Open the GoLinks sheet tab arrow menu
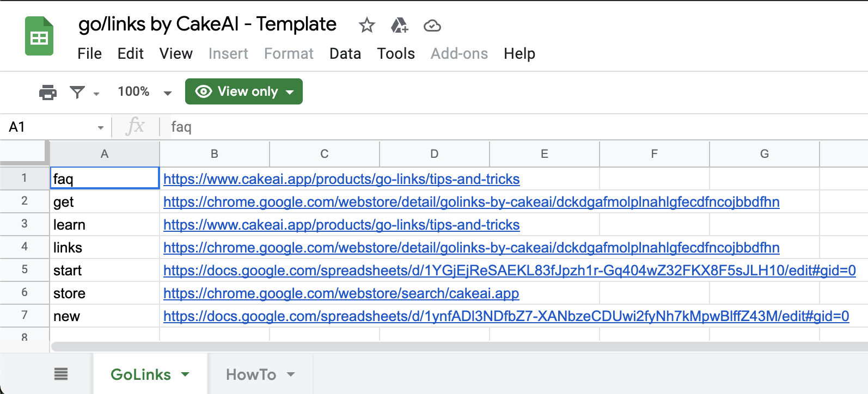 [185, 374]
